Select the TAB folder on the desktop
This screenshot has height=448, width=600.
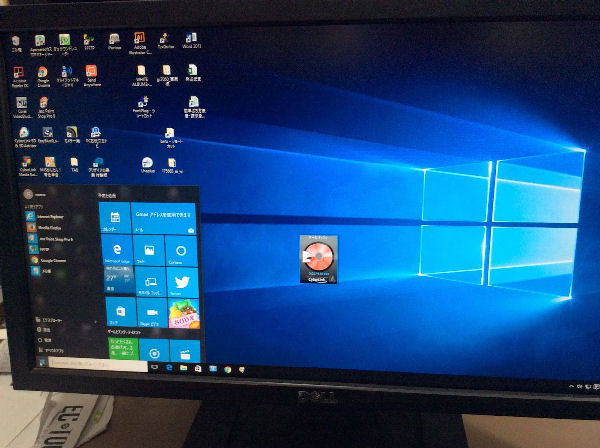tap(74, 165)
